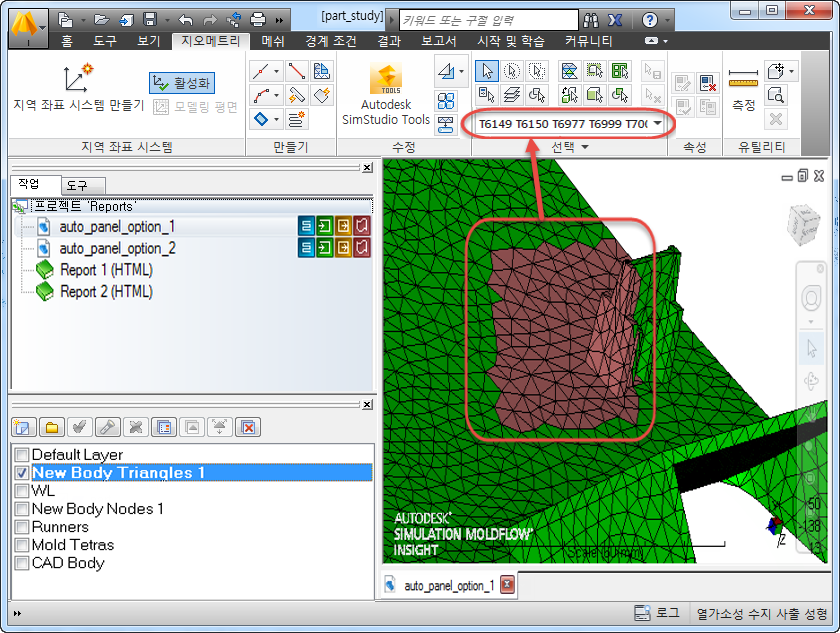Switch to the 경계 조건 ribbon tab
The height and width of the screenshot is (633, 840).
coord(331,41)
